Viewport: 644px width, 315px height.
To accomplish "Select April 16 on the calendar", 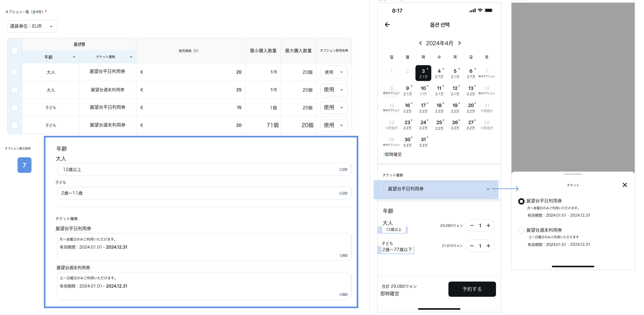I will pos(407,107).
